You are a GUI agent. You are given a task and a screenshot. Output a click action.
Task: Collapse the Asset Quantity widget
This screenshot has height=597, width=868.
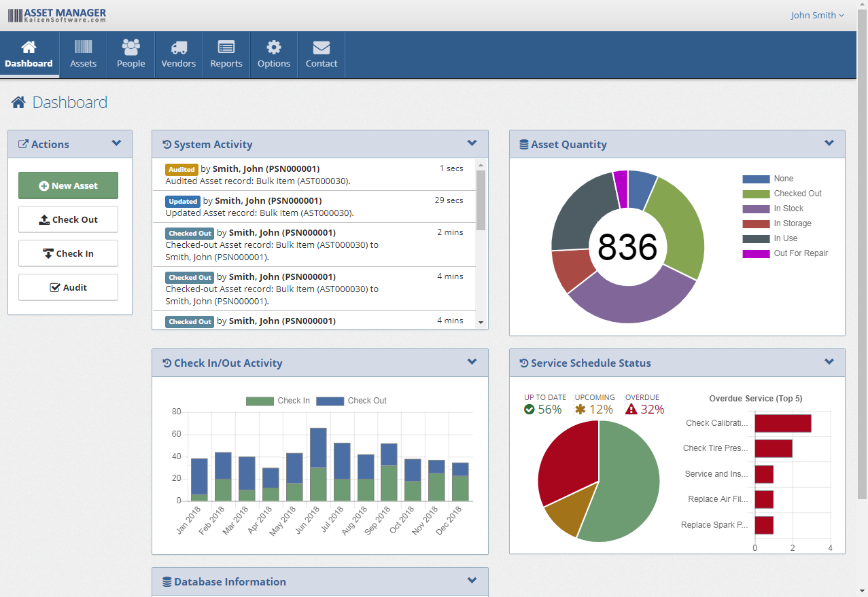tap(829, 143)
